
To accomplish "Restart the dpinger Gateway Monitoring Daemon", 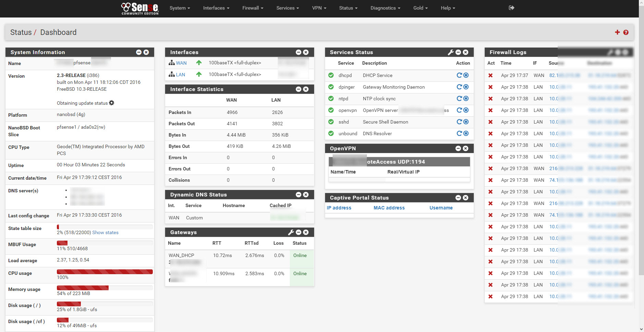I will 459,87.
